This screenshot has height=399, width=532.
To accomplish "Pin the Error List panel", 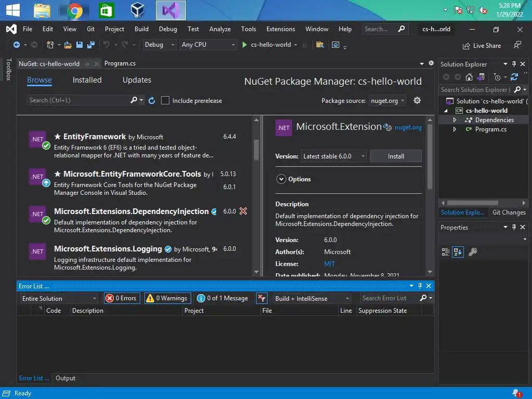I will [420, 286].
